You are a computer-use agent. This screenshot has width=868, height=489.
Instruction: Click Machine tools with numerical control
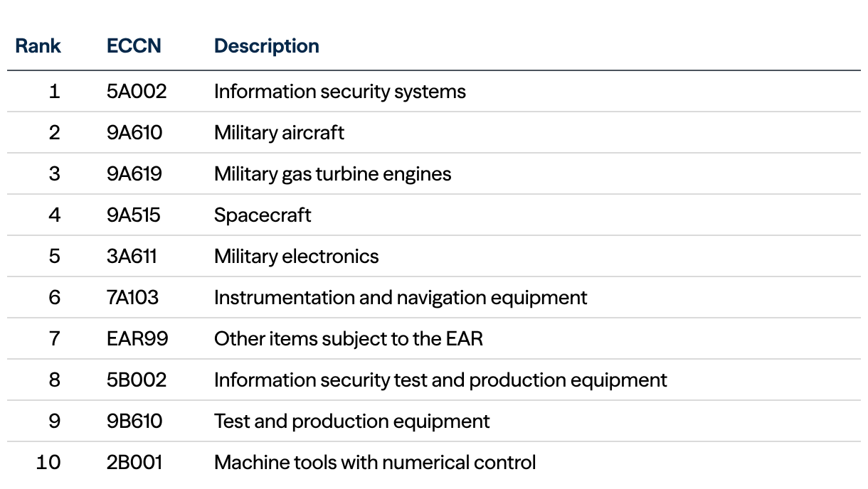point(374,463)
